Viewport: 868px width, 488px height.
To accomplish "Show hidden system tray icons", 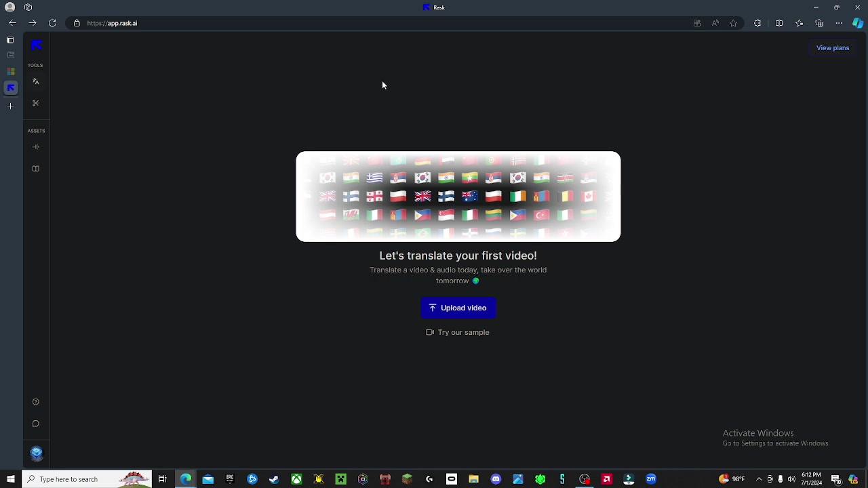I will pos(759,479).
